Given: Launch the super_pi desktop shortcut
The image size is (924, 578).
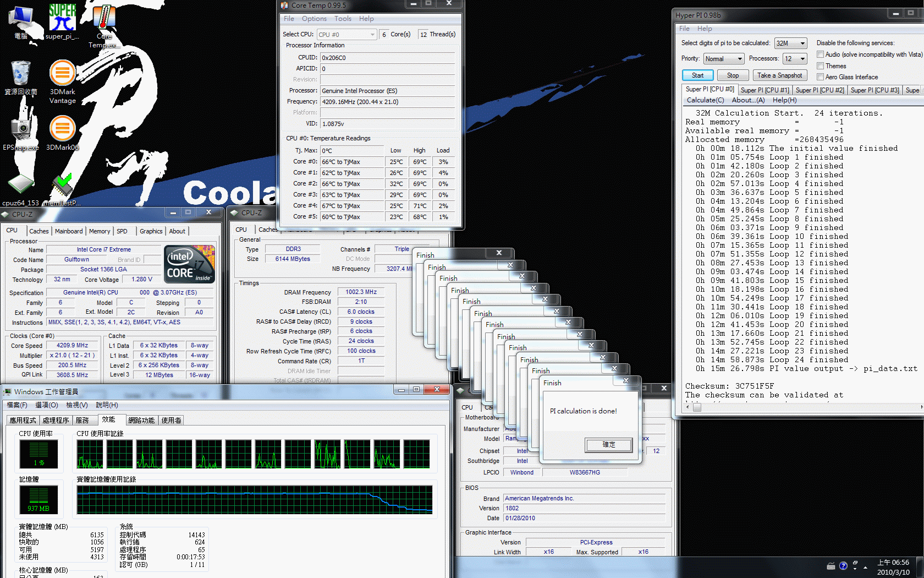Looking at the screenshot, I should tap(62, 22).
